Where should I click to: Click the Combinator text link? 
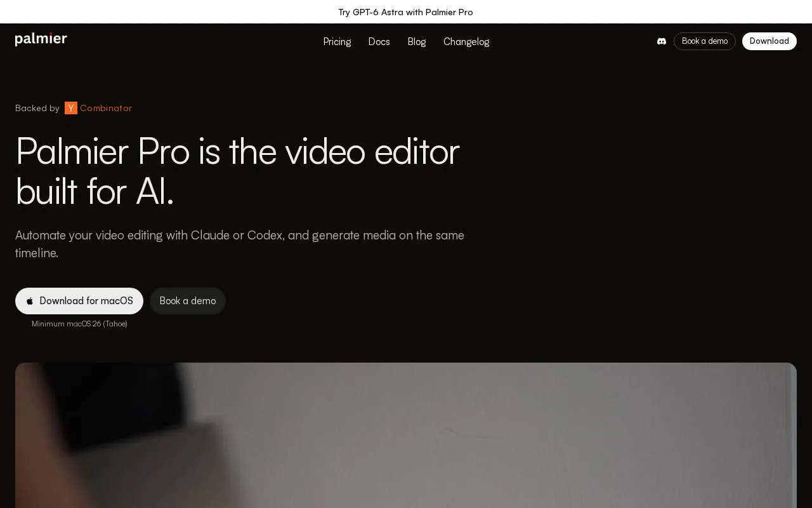pyautogui.click(x=106, y=108)
